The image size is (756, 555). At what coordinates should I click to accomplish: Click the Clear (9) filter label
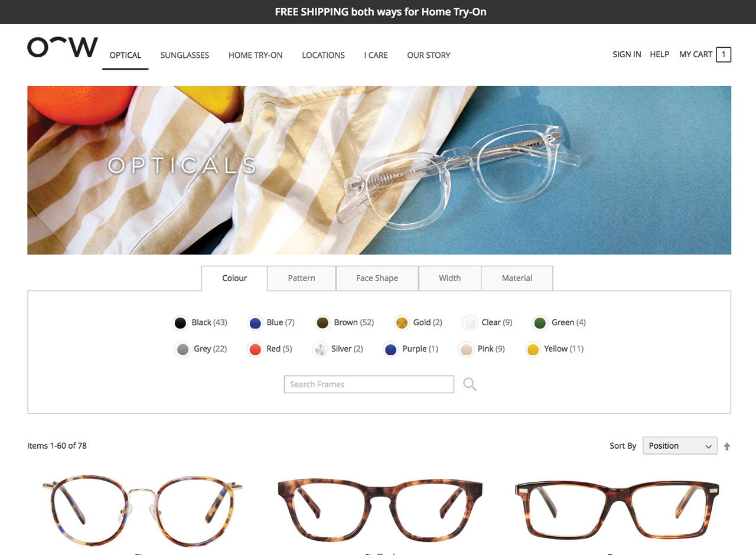[497, 322]
